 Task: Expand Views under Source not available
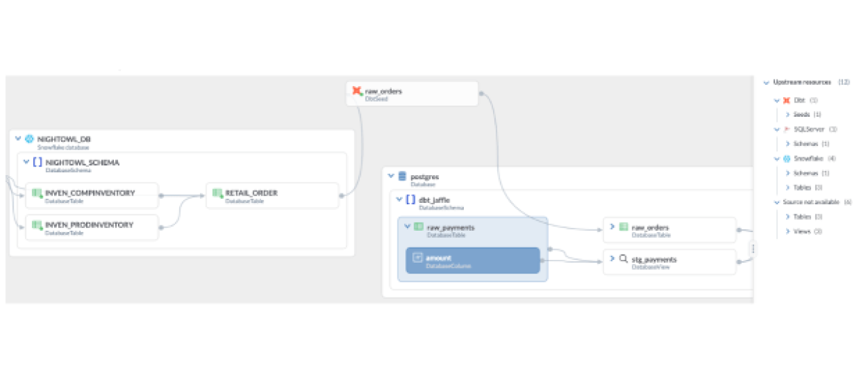[788, 231]
